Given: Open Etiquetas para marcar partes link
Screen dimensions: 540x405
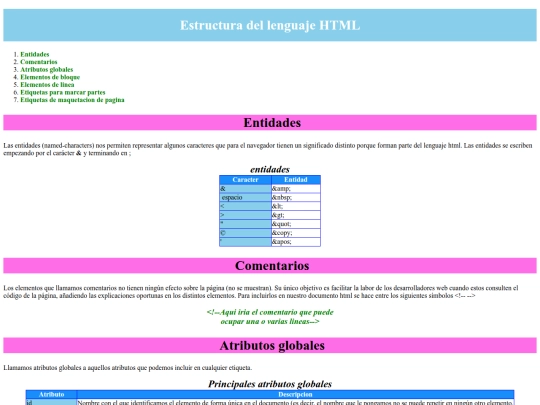Looking at the screenshot, I should point(63,92).
